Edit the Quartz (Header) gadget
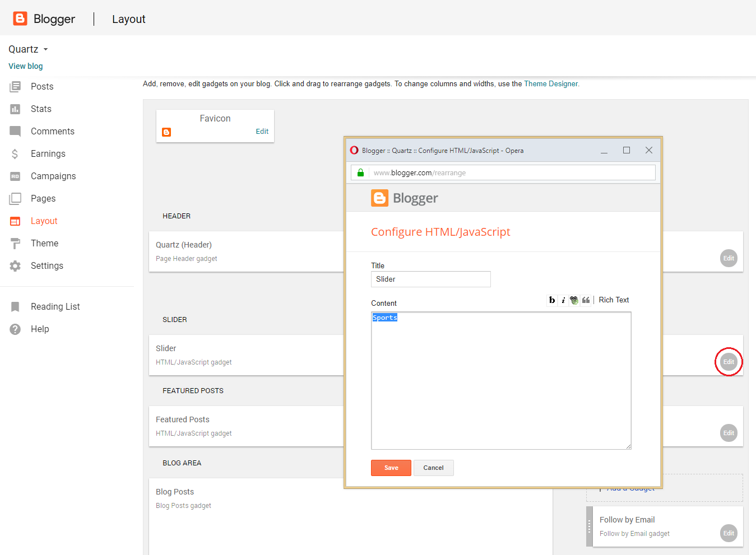The image size is (756, 555). pos(729,258)
